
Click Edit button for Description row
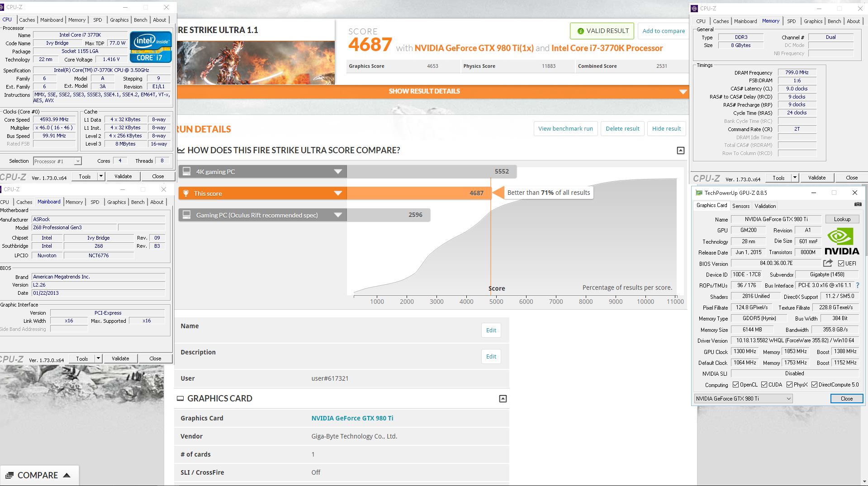click(491, 356)
